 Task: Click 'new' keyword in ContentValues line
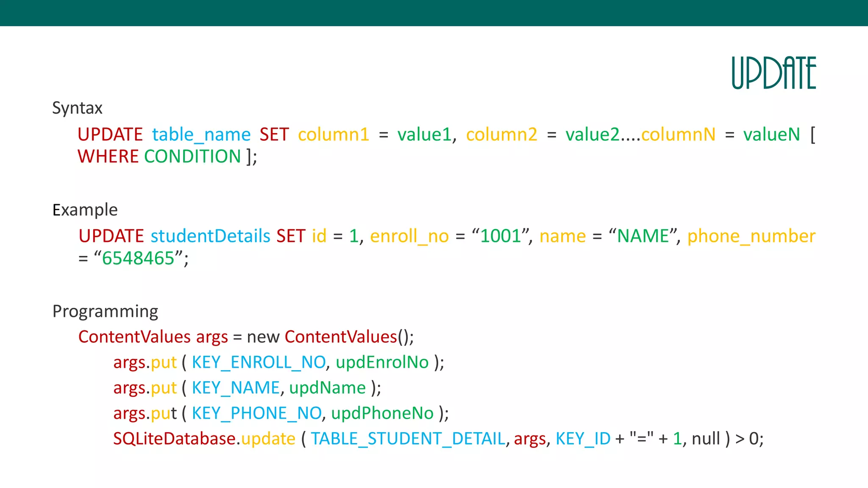point(263,337)
